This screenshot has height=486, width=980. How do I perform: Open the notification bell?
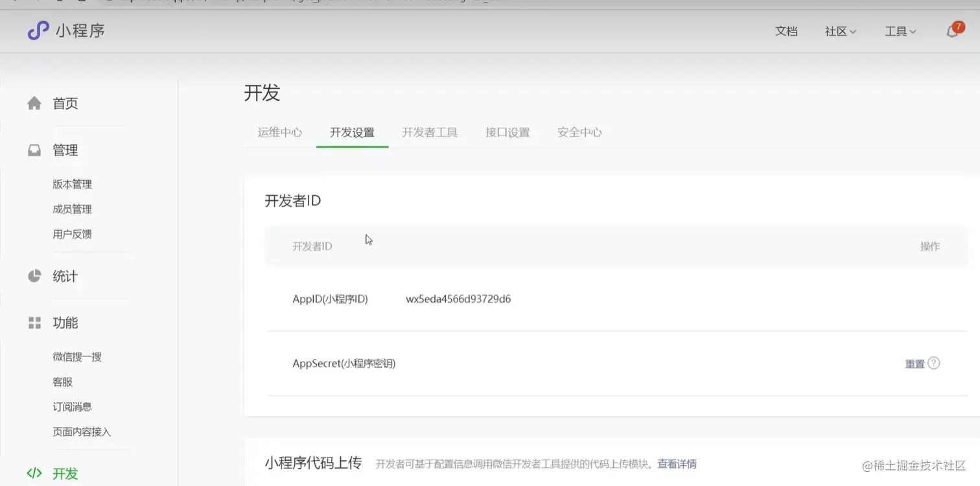(x=952, y=31)
